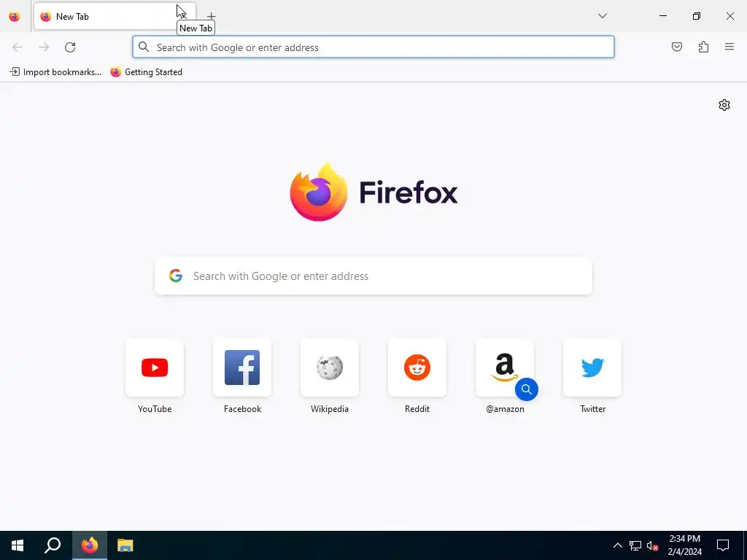Click the page search box with Google logo
The height and width of the screenshot is (560, 747).
[x=373, y=276]
